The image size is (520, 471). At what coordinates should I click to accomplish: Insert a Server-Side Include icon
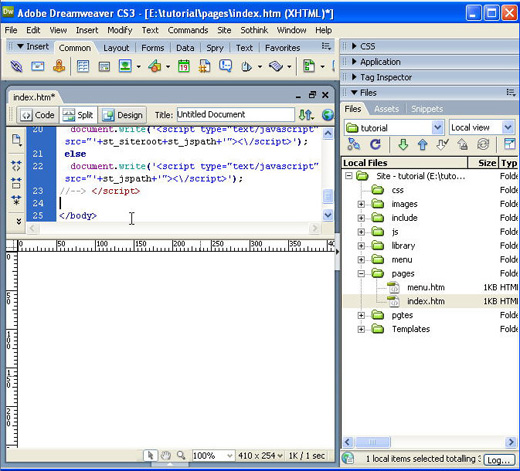click(205, 66)
